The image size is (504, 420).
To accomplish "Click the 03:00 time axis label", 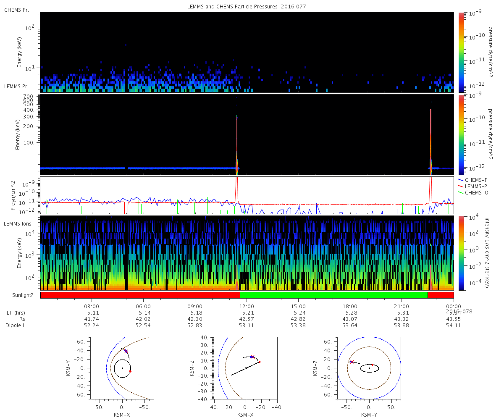I will [x=92, y=307].
